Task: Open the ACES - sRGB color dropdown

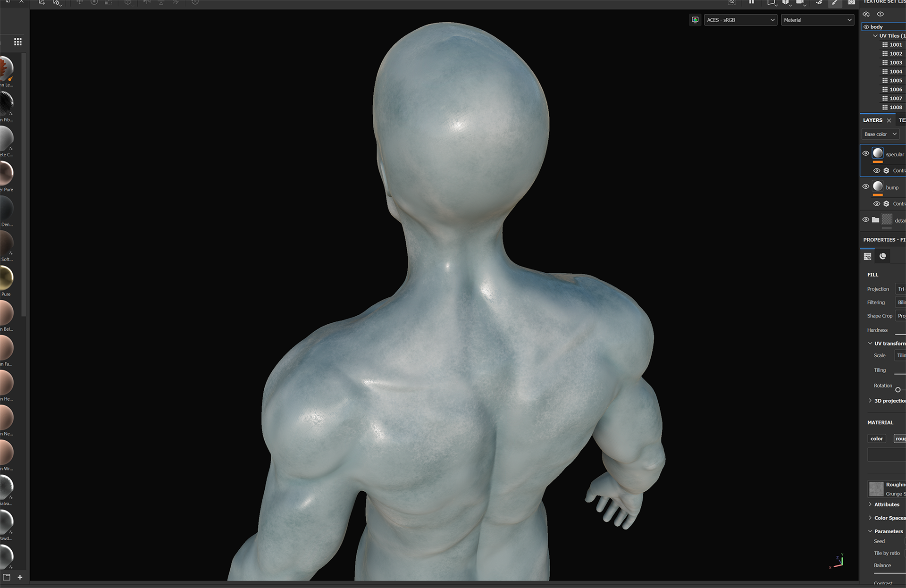Action: pos(740,20)
